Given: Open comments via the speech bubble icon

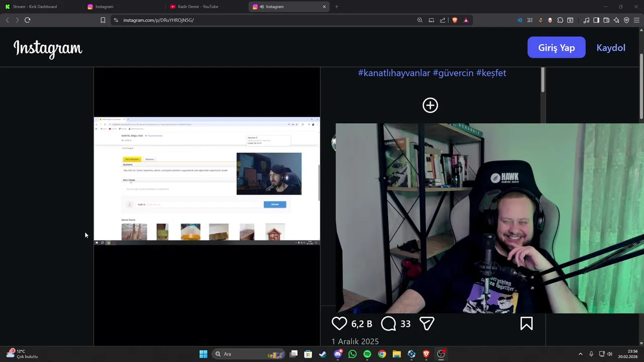Looking at the screenshot, I should coord(388,324).
